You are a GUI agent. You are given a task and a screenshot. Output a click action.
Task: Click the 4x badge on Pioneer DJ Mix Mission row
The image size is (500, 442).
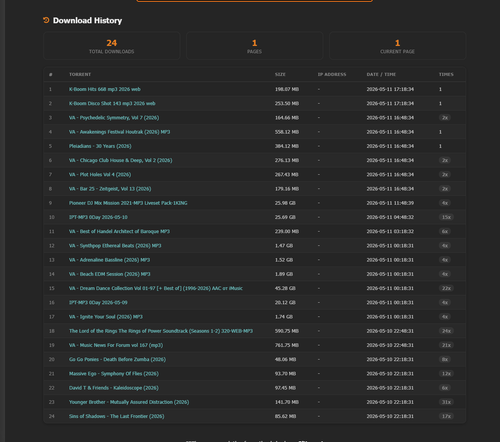tap(445, 203)
